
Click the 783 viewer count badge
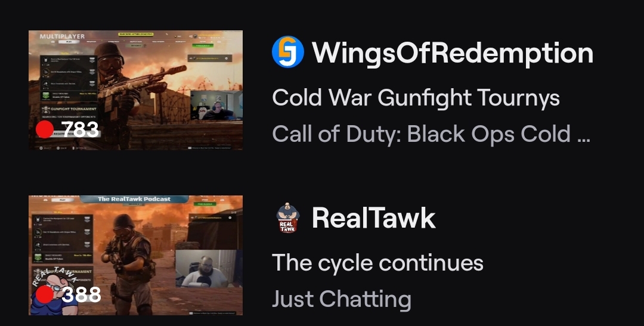tap(68, 129)
